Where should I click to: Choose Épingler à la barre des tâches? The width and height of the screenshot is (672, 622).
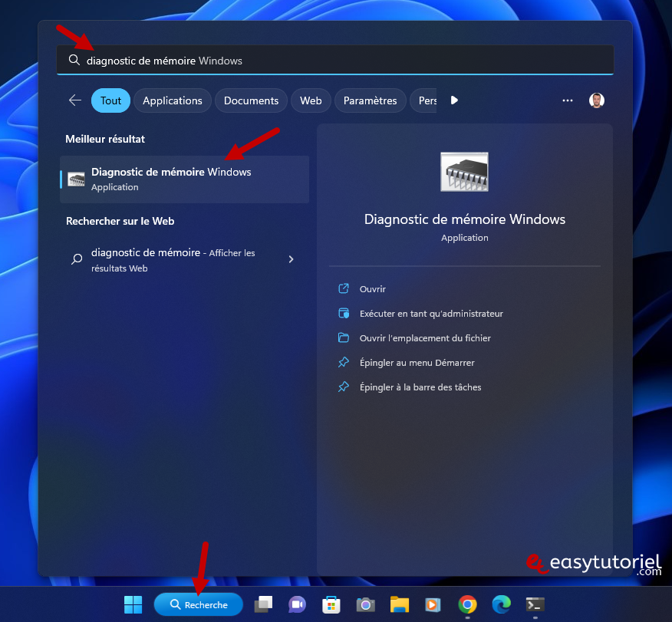(x=420, y=387)
